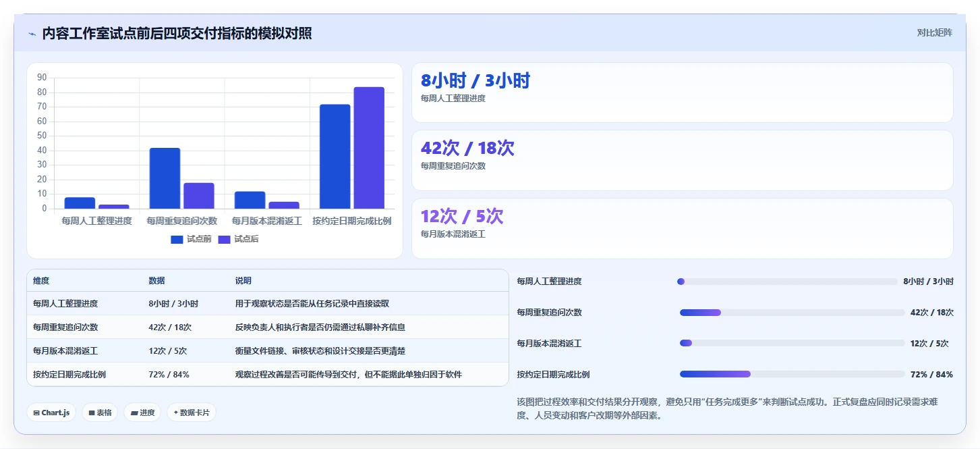Viewport: 980px width, 449px height.
Task: Toggle the 试点前 legend entry
Action: 191,239
